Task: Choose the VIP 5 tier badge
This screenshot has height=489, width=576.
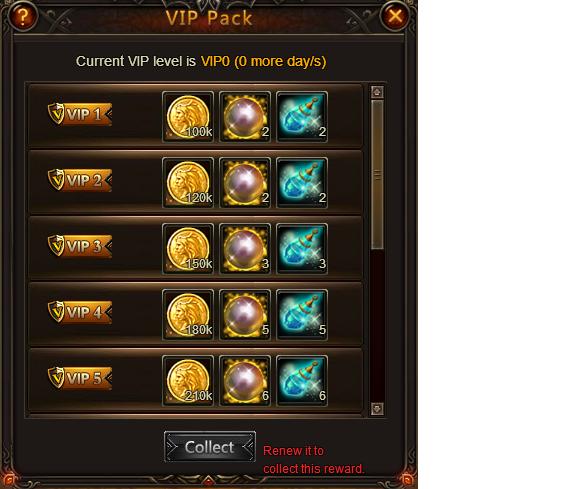Action: pos(80,378)
